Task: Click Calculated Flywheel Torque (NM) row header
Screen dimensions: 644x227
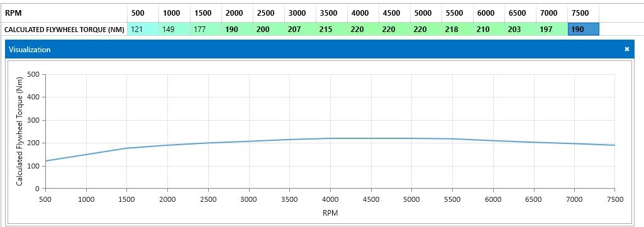Action: click(x=64, y=30)
